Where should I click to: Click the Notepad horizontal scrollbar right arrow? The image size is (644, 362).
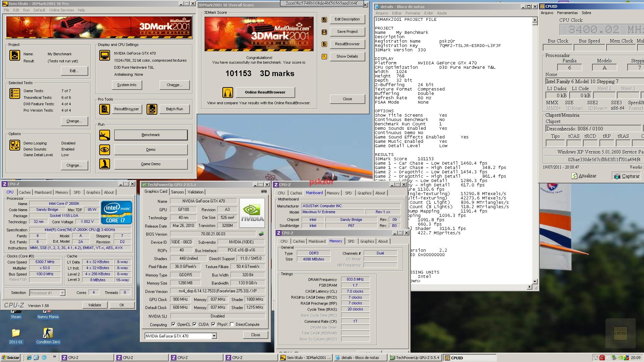coord(530,287)
